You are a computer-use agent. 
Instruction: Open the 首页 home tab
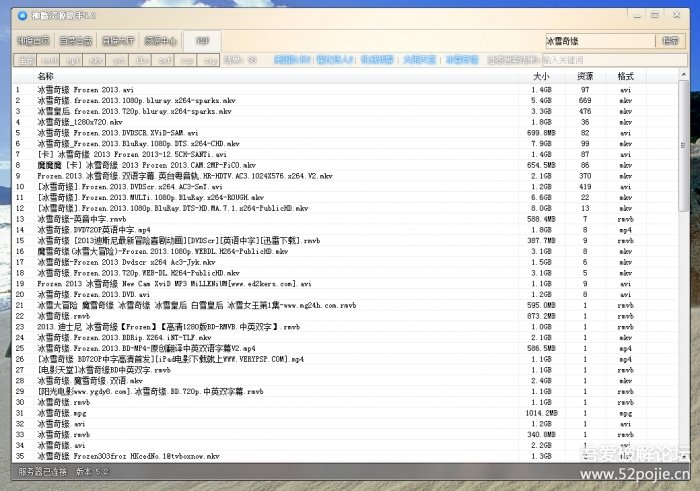click(x=33, y=41)
